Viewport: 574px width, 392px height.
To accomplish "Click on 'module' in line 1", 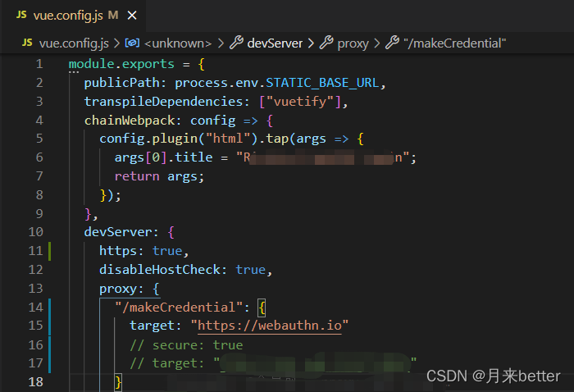I will [92, 64].
